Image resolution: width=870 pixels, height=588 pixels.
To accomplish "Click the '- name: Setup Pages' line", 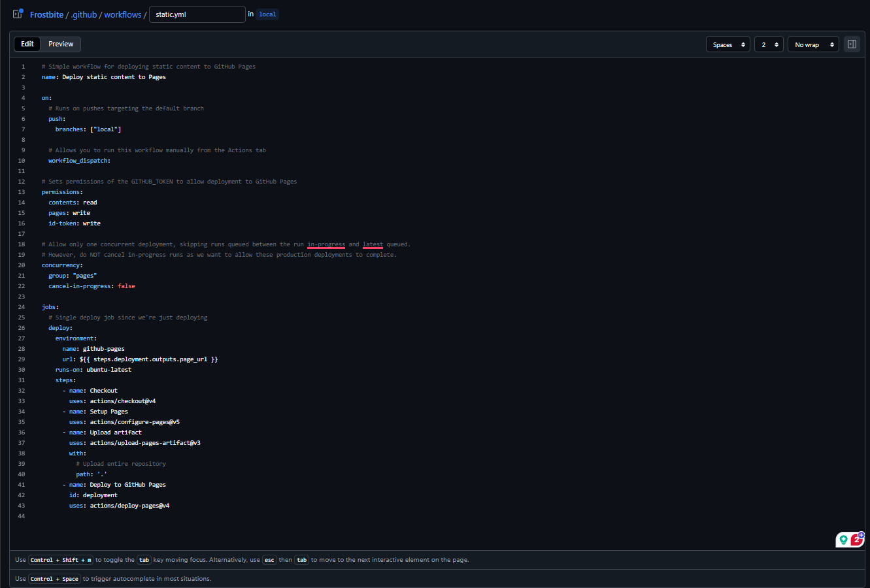I will coord(95,412).
